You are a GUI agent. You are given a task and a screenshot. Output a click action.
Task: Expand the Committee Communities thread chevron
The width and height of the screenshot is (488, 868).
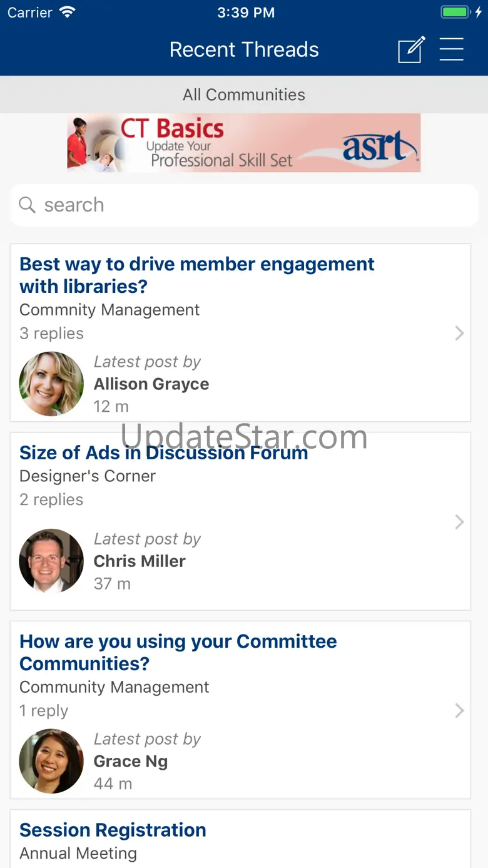point(459,710)
